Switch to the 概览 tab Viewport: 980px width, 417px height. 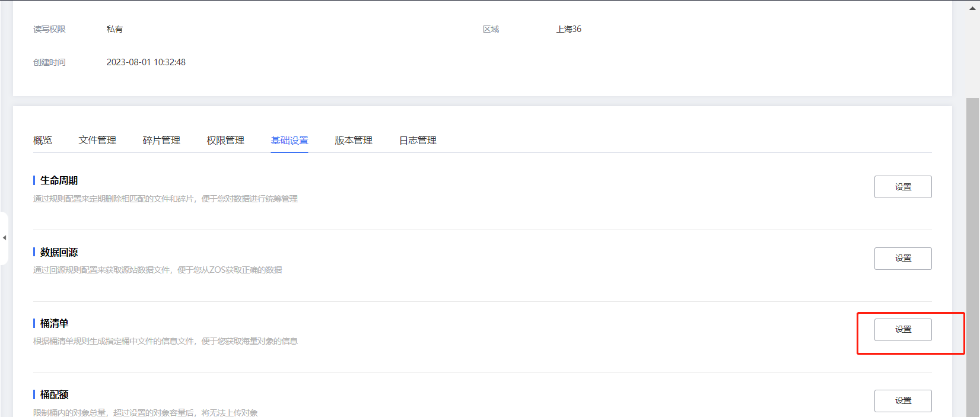[x=43, y=141]
